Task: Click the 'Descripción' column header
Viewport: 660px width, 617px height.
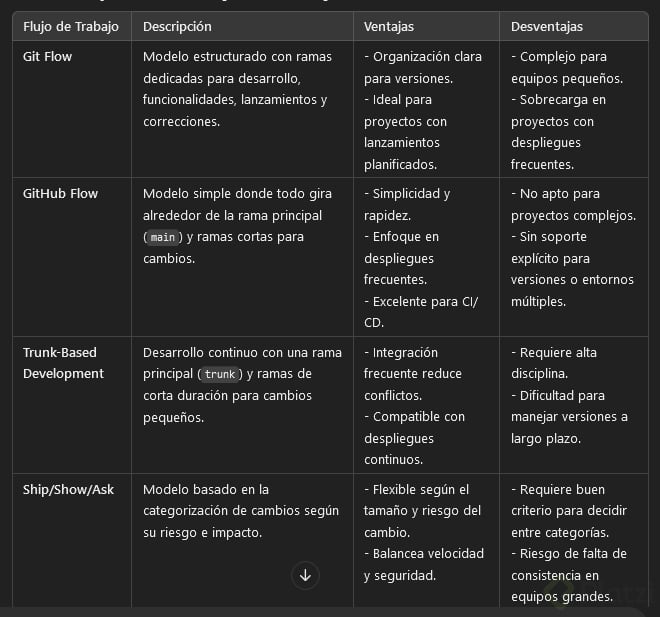Action: [177, 27]
